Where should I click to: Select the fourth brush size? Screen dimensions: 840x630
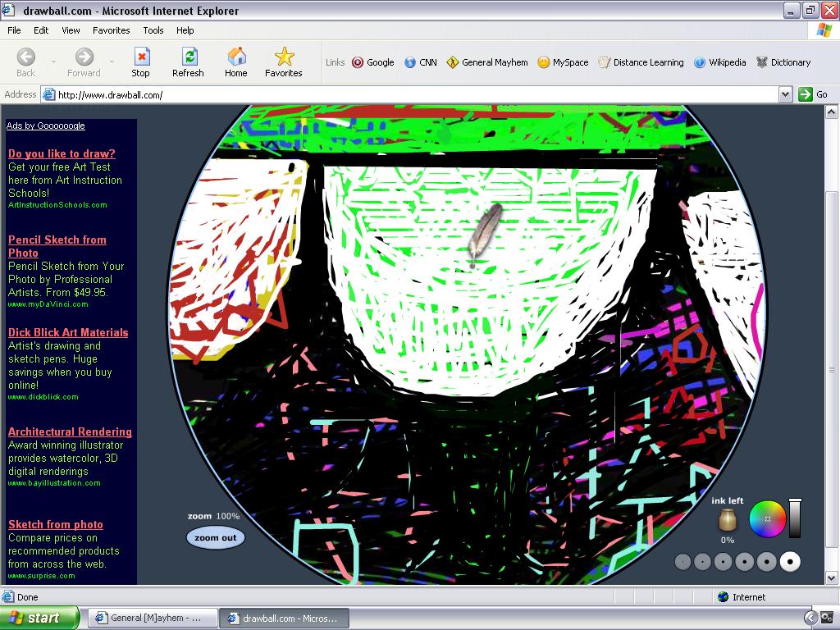745,562
